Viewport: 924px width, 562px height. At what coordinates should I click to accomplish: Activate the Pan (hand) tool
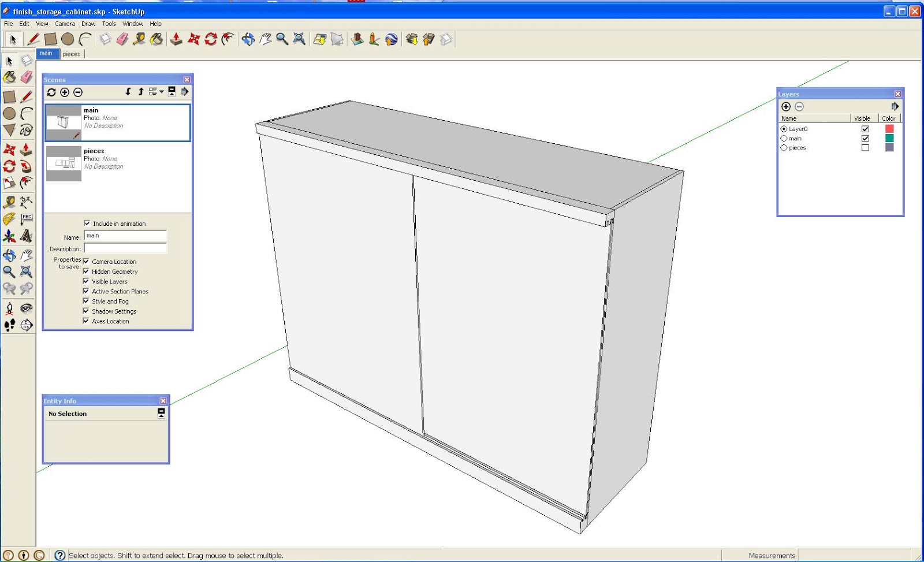(266, 39)
